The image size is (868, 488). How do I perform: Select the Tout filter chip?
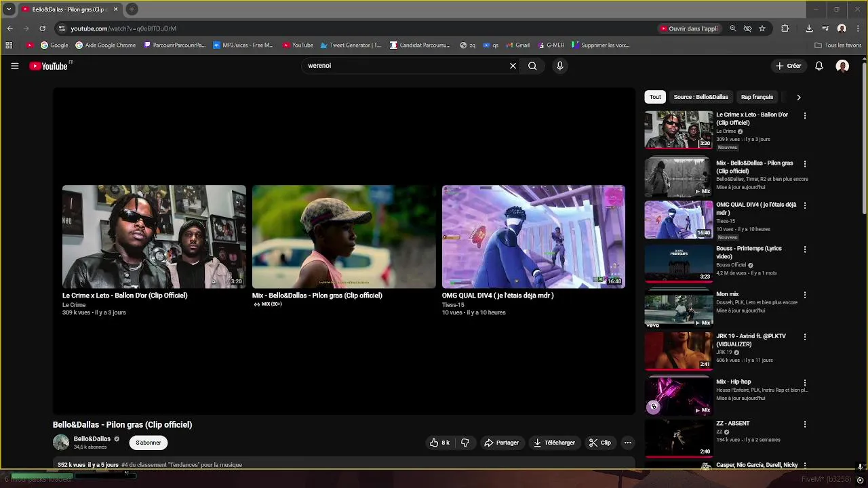point(655,97)
